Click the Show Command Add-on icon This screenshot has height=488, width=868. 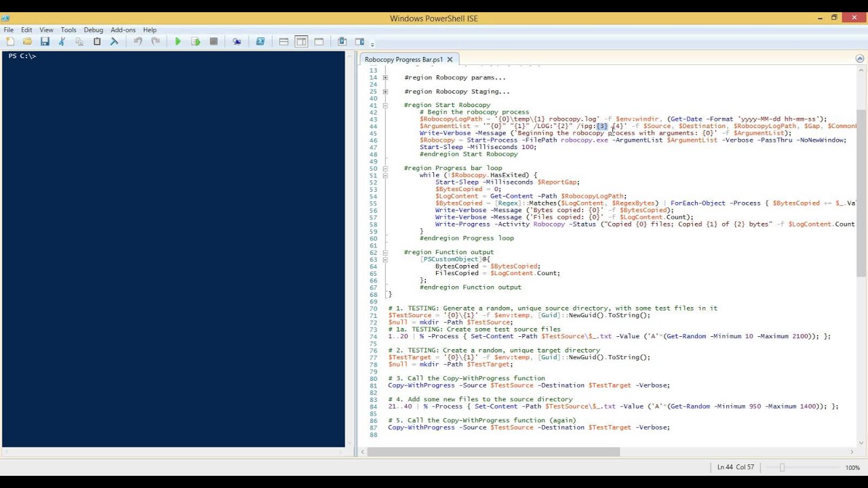[360, 41]
